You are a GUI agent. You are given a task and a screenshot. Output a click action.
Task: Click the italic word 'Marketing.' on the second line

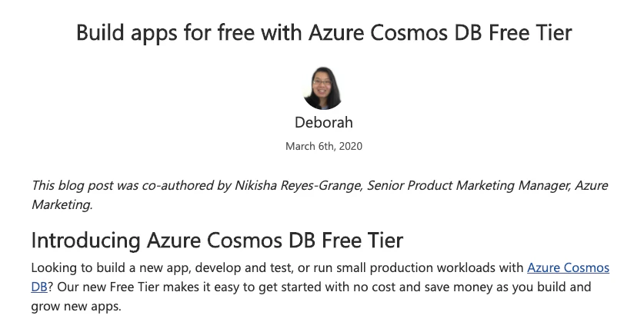pos(62,204)
